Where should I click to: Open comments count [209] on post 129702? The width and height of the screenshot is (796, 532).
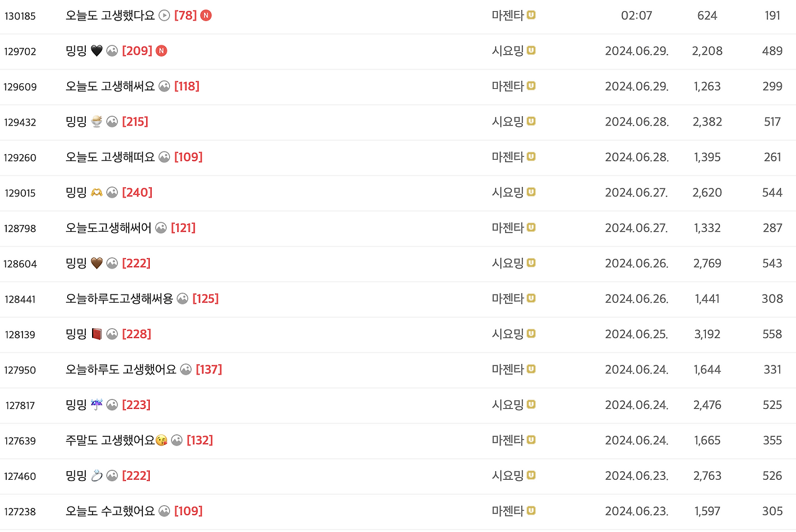137,51
